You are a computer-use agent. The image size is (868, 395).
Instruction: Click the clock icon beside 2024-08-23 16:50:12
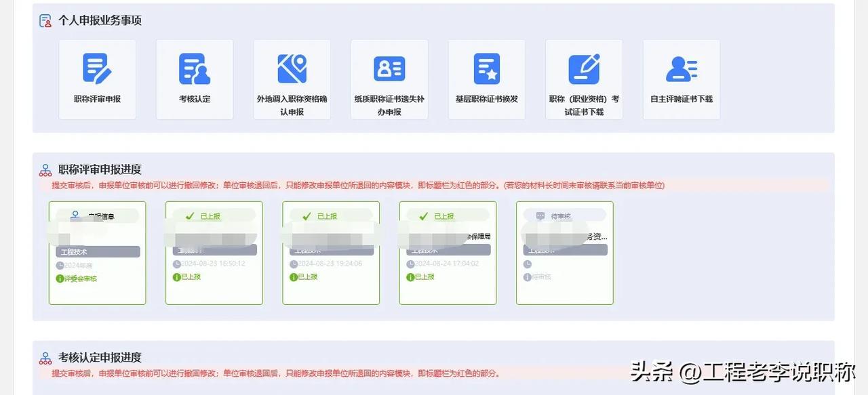coord(176,264)
